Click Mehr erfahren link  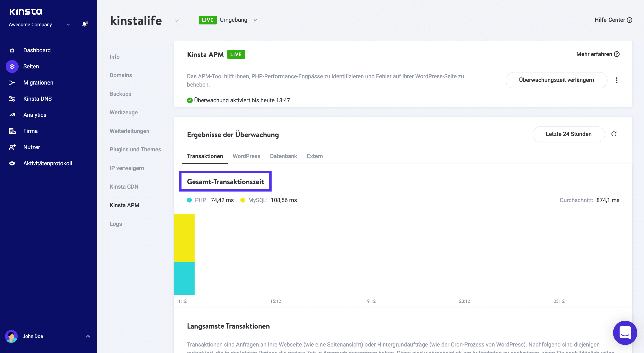pos(594,54)
